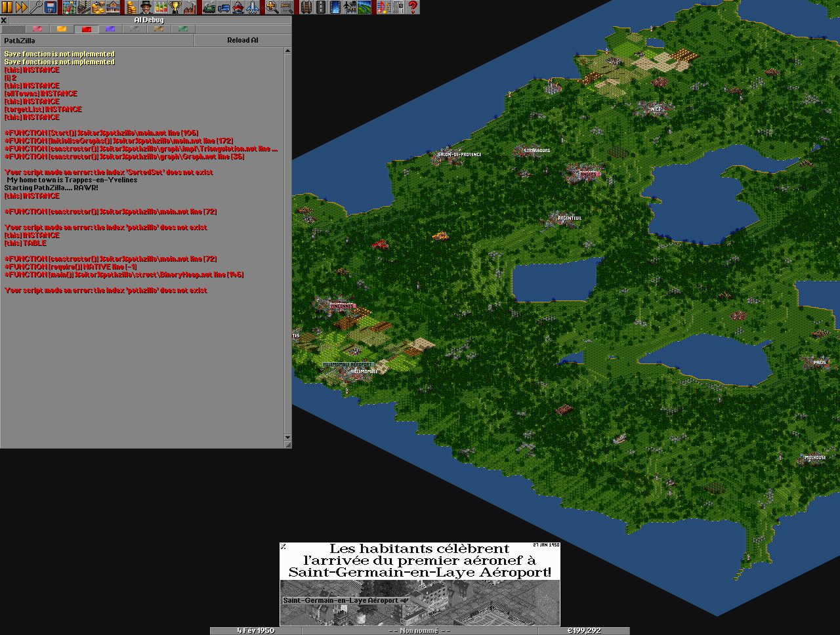Image resolution: width=840 pixels, height=635 pixels.
Task: Click the date 4 Fév 1950 in the status bar
Action: click(256, 630)
